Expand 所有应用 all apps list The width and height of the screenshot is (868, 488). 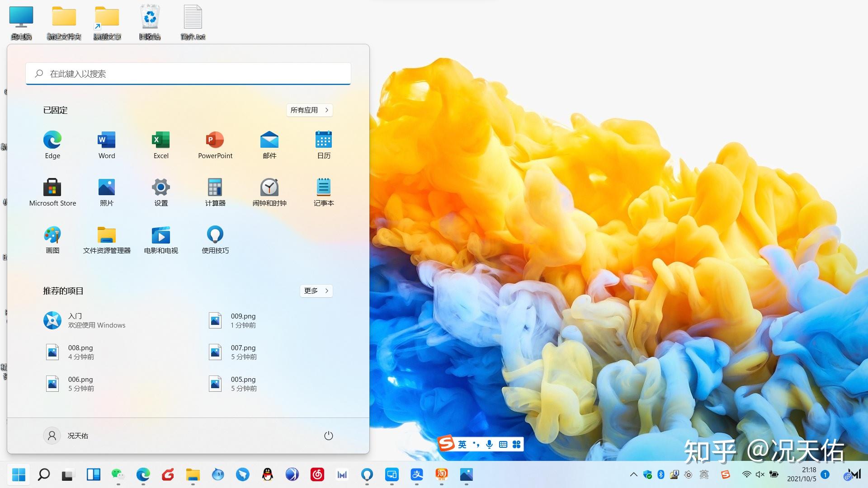[x=310, y=110]
